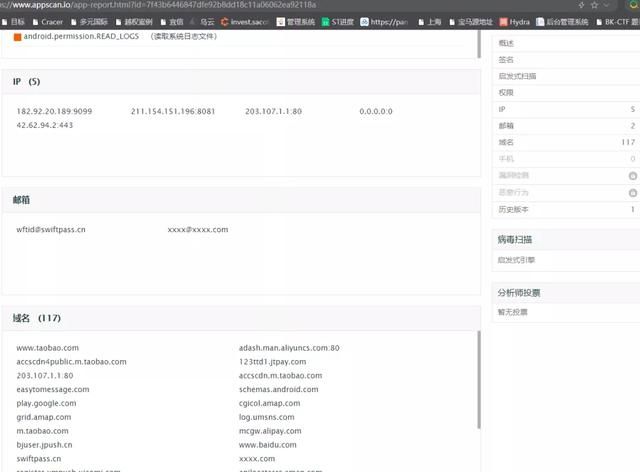The width and height of the screenshot is (640, 472).
Task: Click the wftid@swiftpass.cn email
Action: pos(51,229)
